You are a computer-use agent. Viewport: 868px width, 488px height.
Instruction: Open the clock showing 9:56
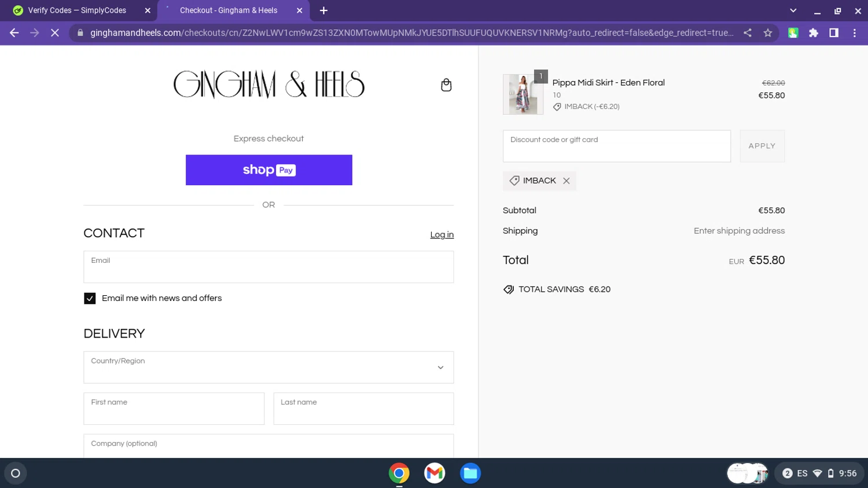click(x=848, y=474)
